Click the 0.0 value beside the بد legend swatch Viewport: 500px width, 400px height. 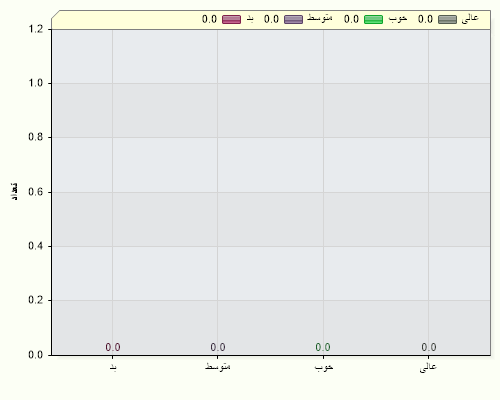click(209, 19)
